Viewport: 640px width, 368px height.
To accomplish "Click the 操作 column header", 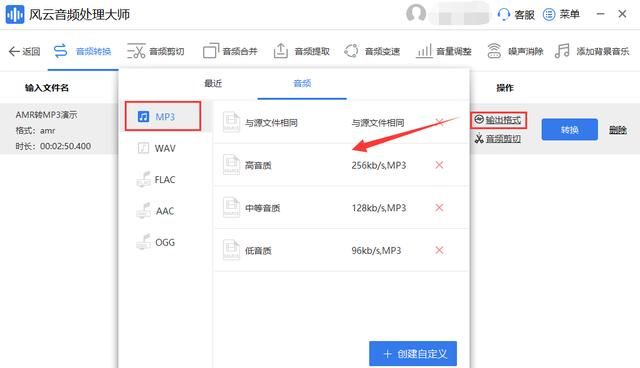I will [505, 88].
